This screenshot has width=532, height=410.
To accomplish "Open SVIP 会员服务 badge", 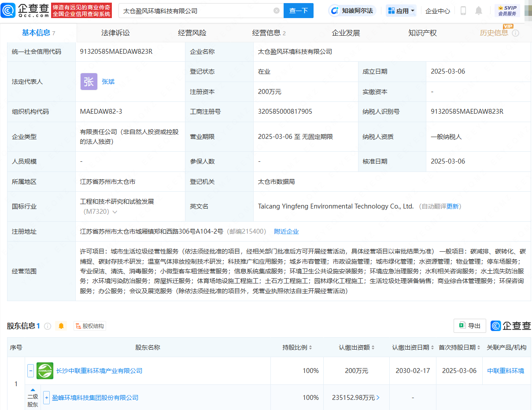I will pos(507,11).
